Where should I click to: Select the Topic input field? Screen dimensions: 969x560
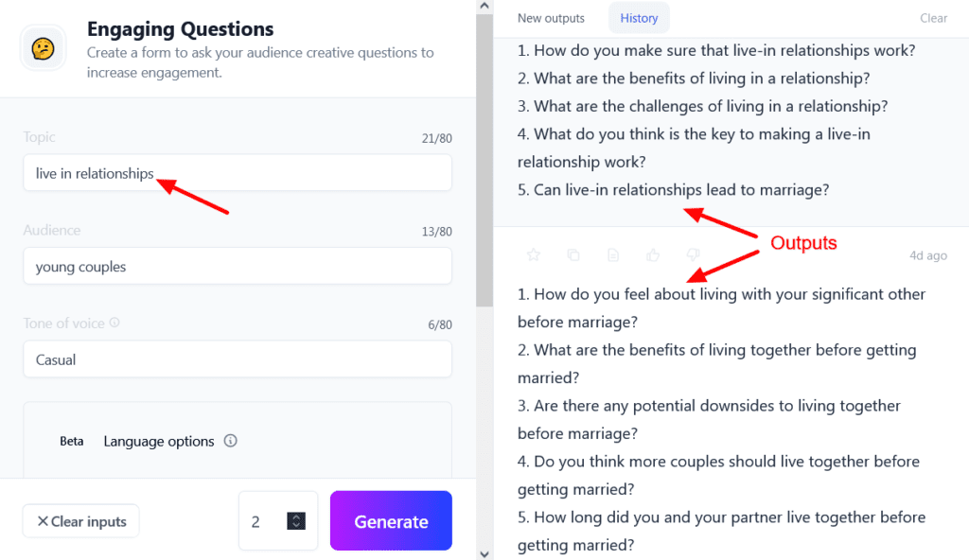[238, 173]
